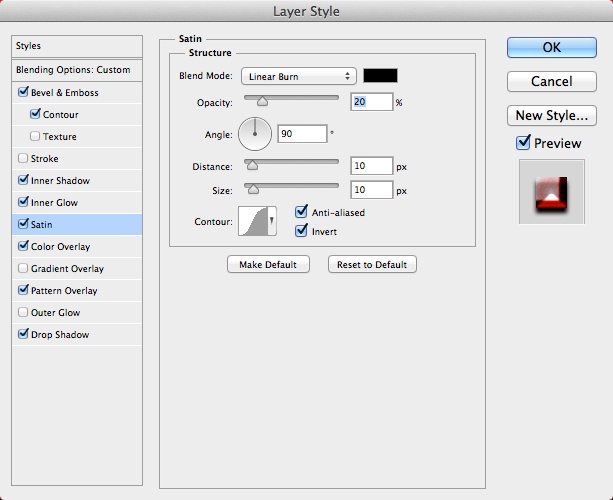This screenshot has height=500, width=613.
Task: Click the OK button
Action: coord(552,47)
